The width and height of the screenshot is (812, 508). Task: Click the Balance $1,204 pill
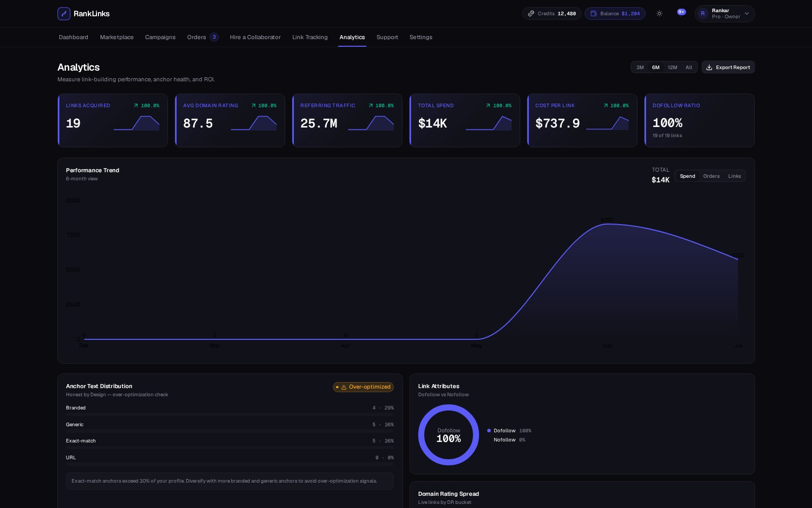(615, 14)
